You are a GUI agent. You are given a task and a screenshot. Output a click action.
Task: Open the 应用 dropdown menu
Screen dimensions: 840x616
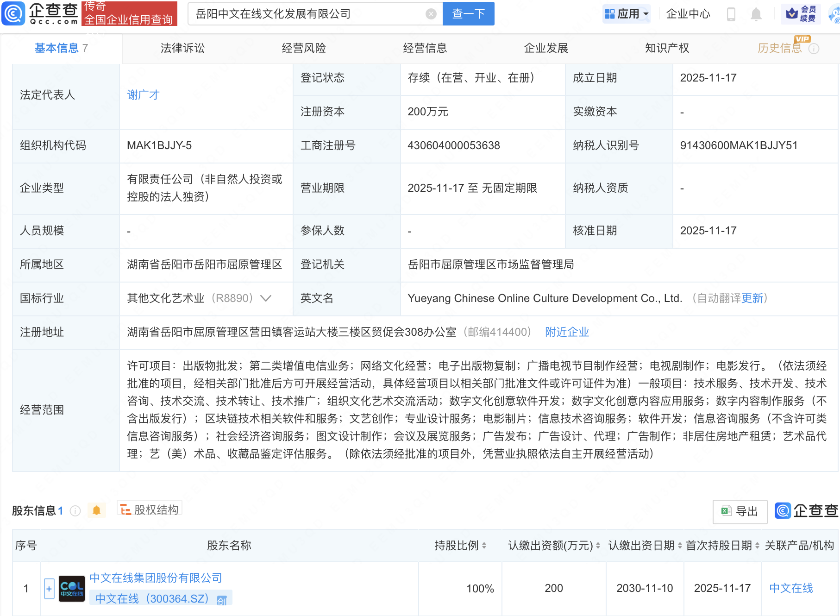pos(626,14)
